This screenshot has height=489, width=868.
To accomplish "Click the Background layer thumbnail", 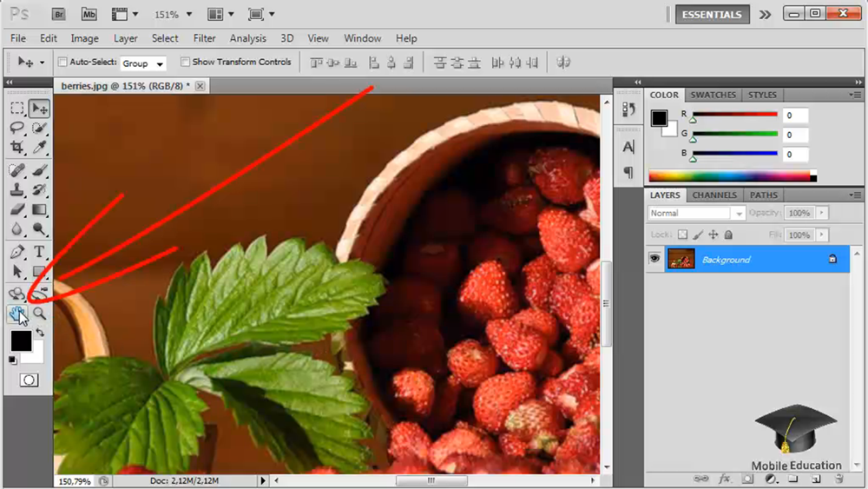I will (x=681, y=259).
